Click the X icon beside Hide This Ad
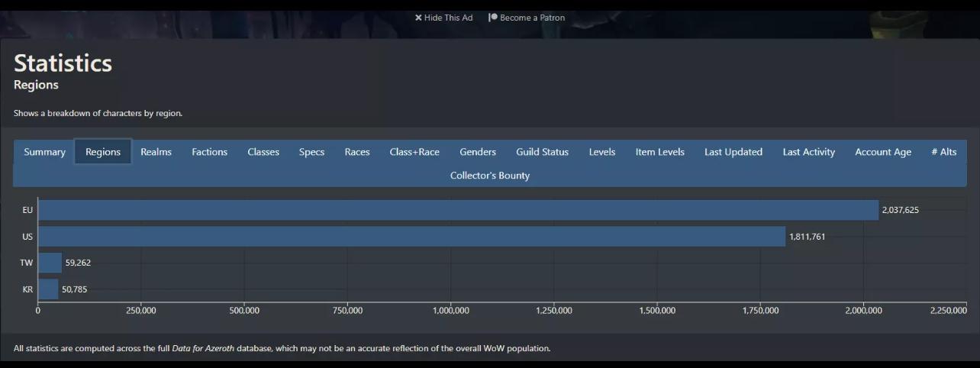Viewport: 980px width, 368px height. pos(418,18)
